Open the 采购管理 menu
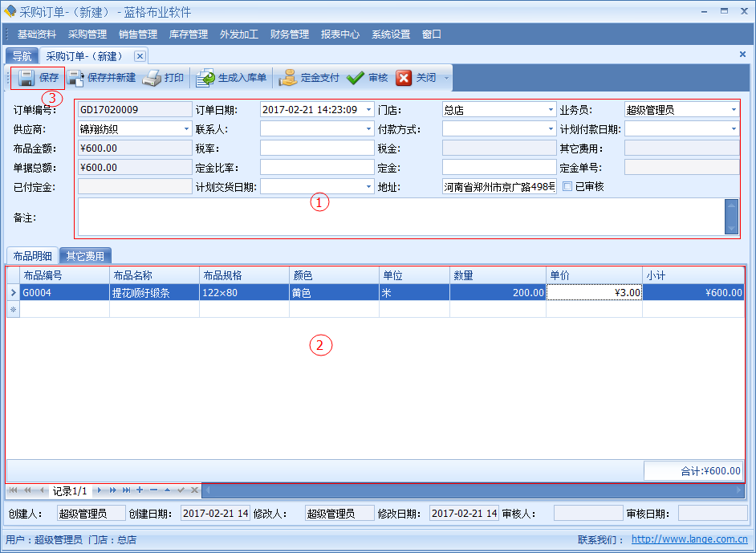The width and height of the screenshot is (756, 553). (x=87, y=35)
